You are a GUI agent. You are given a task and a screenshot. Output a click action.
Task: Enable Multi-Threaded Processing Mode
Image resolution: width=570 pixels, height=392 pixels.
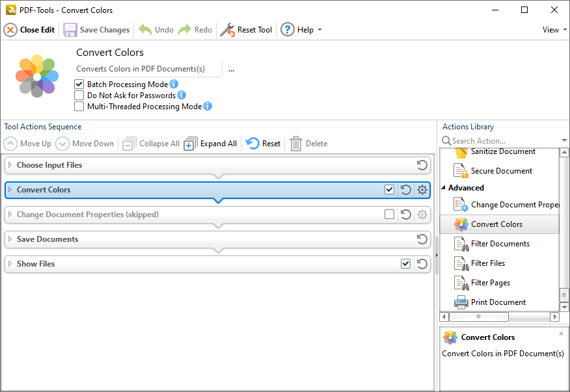pyautogui.click(x=79, y=107)
